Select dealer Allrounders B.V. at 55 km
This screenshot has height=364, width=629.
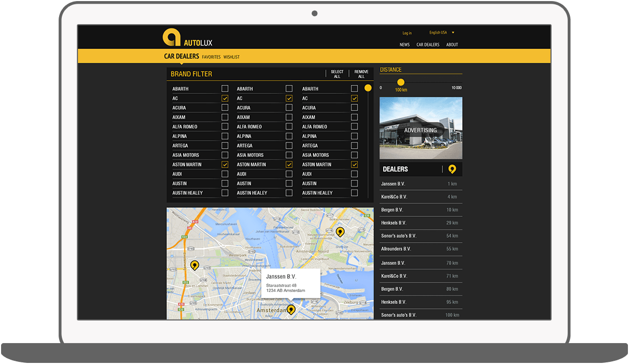421,249
